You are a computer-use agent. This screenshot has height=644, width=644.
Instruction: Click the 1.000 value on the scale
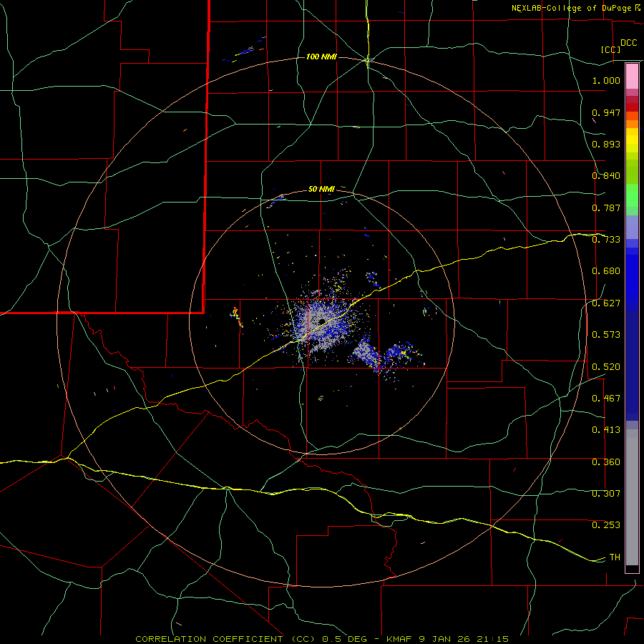click(x=606, y=80)
